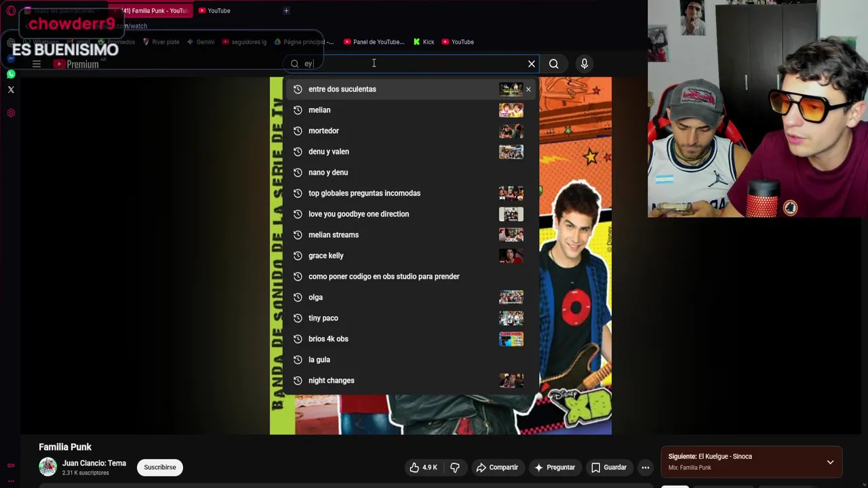This screenshot has width=868, height=488.
Task: Open the Opera main menu icon
Action: (11, 11)
